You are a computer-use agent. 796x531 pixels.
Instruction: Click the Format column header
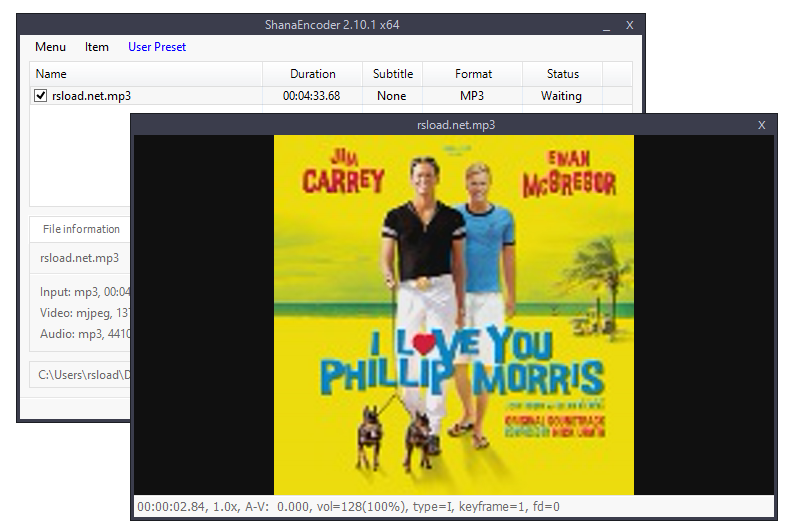(473, 74)
